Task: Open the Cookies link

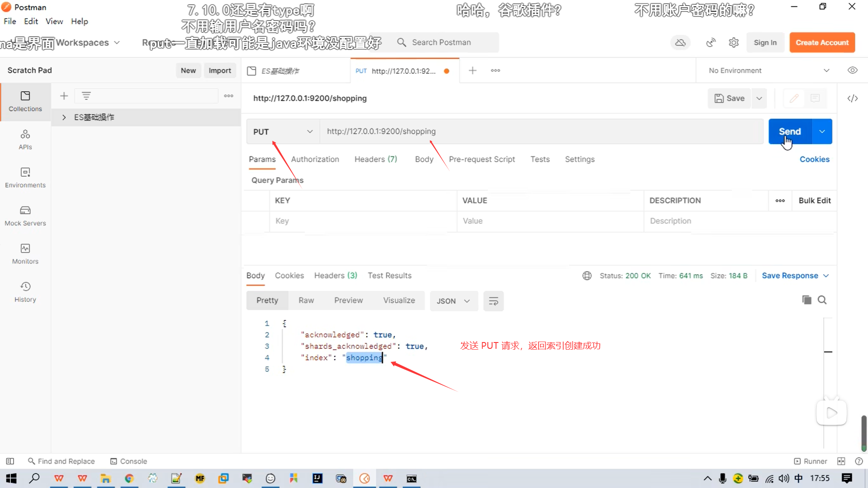Action: (x=814, y=159)
